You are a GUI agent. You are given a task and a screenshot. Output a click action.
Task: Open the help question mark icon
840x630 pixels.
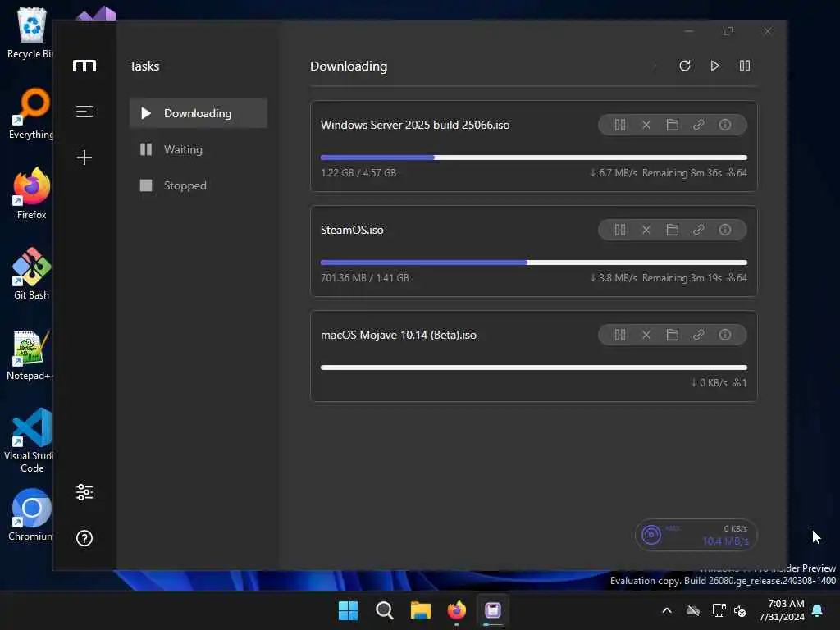pos(84,538)
